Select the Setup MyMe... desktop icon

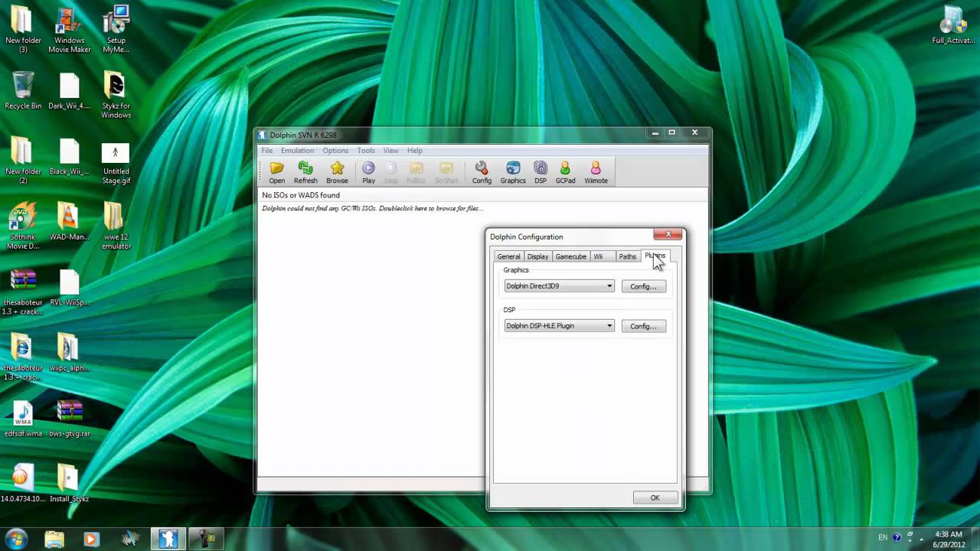(x=116, y=31)
